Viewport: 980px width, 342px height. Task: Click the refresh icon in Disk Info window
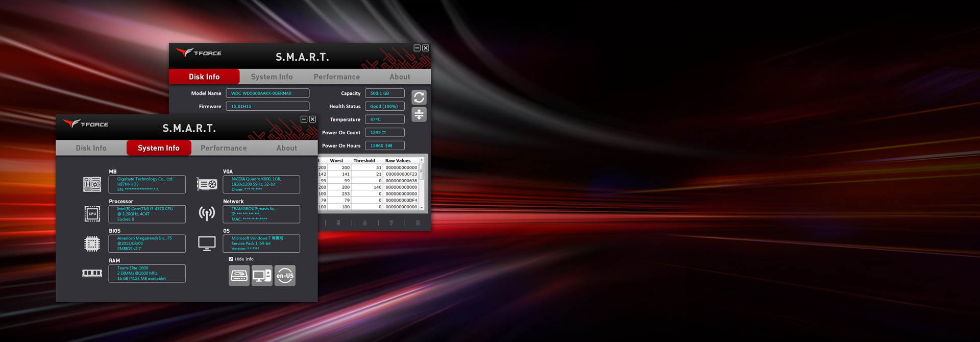click(419, 97)
